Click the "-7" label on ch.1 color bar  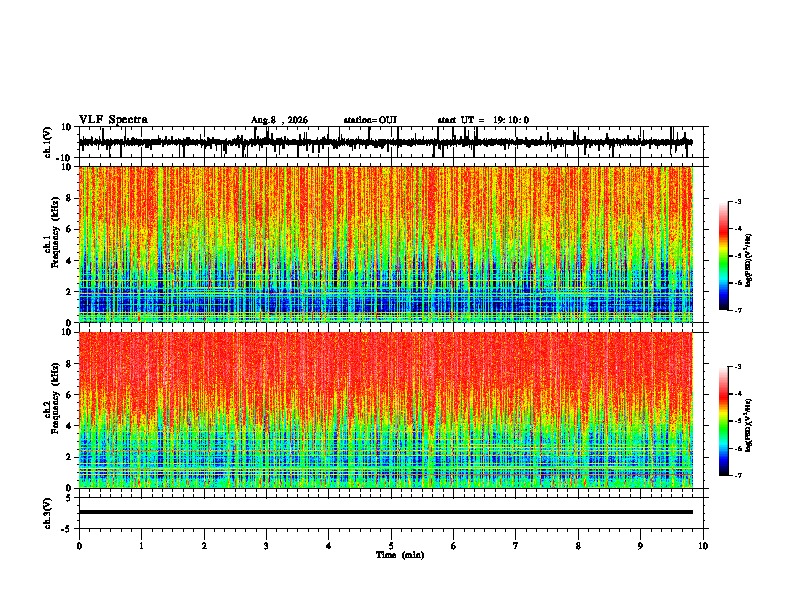coord(737,310)
